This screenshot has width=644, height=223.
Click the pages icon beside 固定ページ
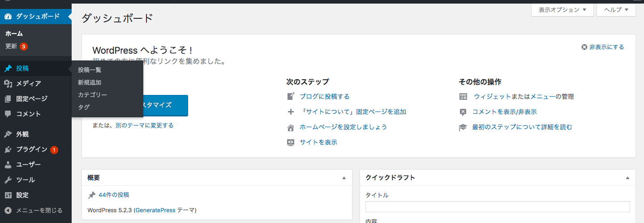(8, 99)
